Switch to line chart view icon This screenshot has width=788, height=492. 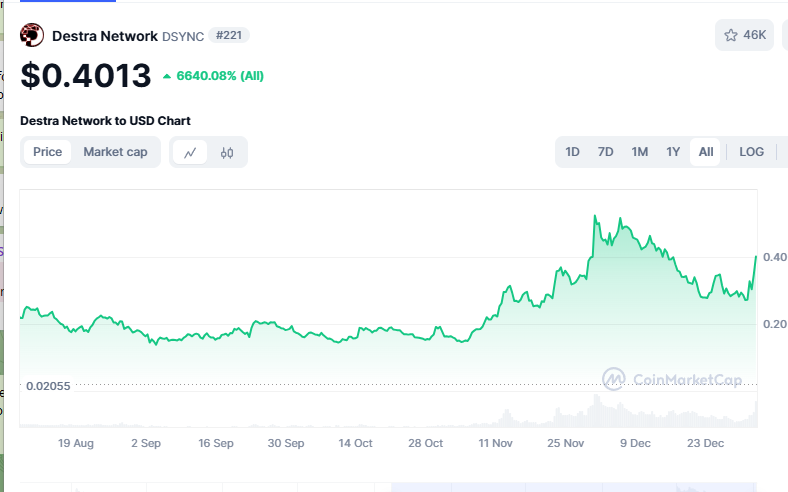[x=190, y=152]
